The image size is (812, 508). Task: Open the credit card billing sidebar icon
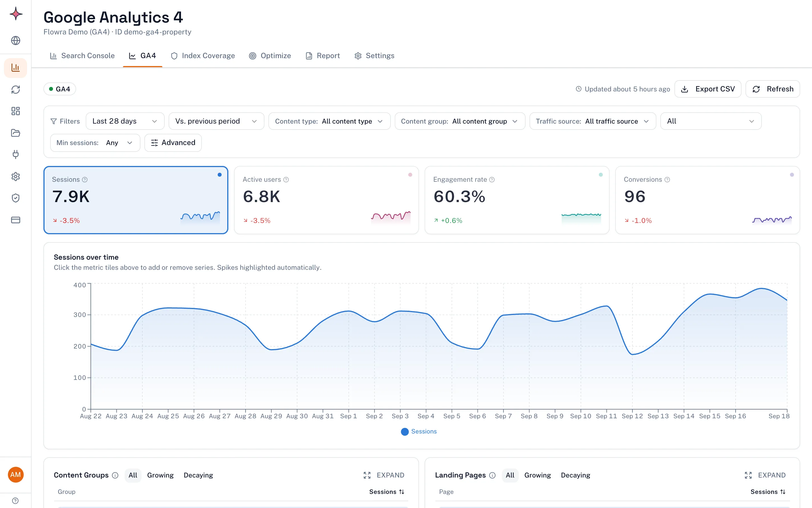pos(16,220)
